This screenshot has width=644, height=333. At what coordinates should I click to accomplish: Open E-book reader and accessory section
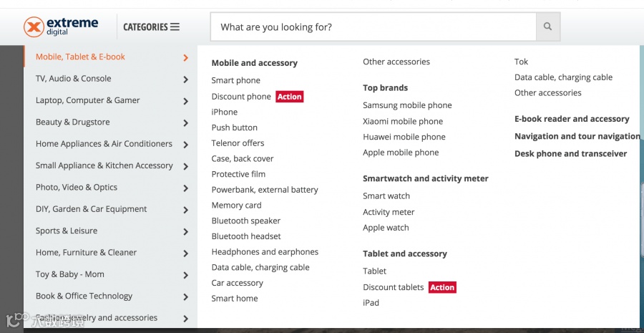pos(572,119)
